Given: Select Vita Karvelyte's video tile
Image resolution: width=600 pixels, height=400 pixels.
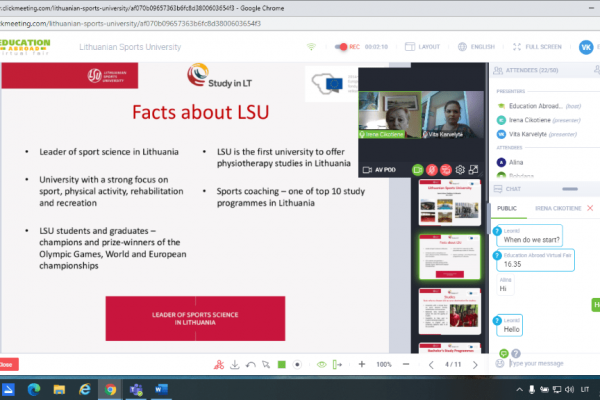Looking at the screenshot, I should click(452, 115).
